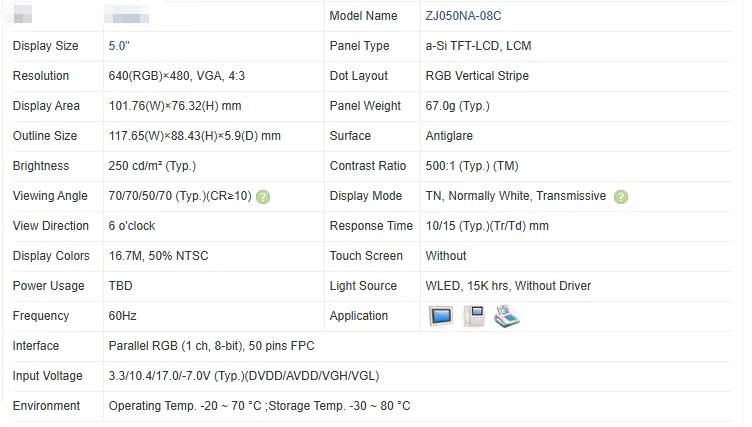This screenshot has height=427, width=752.
Task: Click the 'Panel Weight' label
Action: coord(365,106)
